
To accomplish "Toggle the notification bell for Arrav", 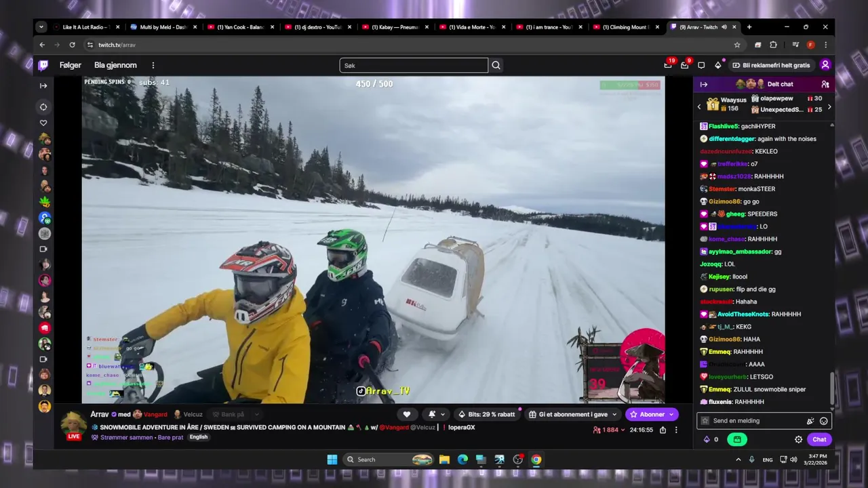I will pos(432,414).
